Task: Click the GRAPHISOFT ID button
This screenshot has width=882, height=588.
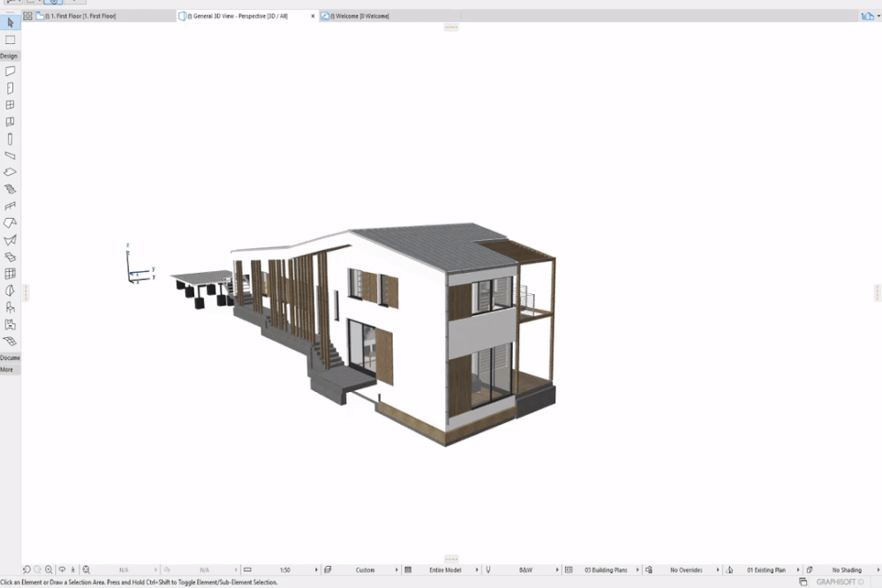Action: pyautogui.click(x=841, y=582)
